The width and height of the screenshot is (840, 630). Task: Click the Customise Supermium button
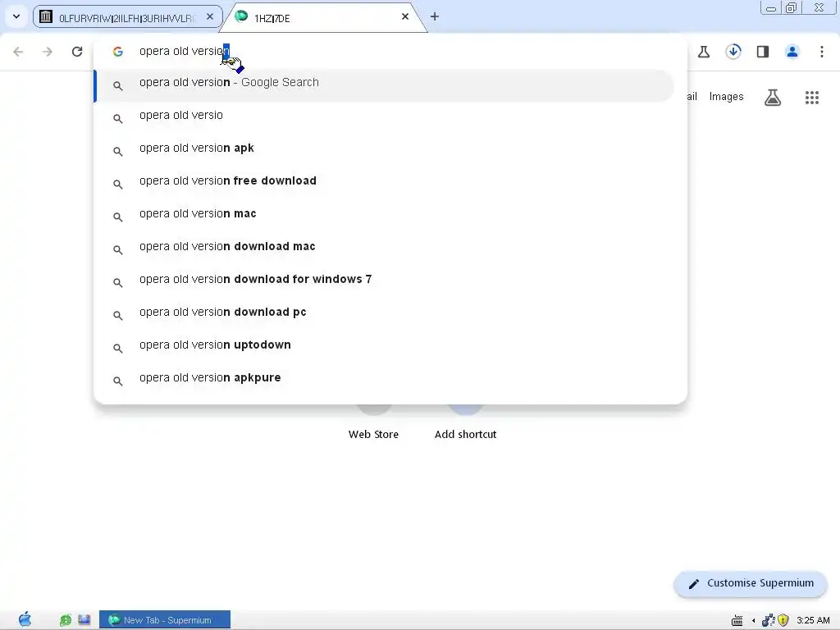[751, 583]
